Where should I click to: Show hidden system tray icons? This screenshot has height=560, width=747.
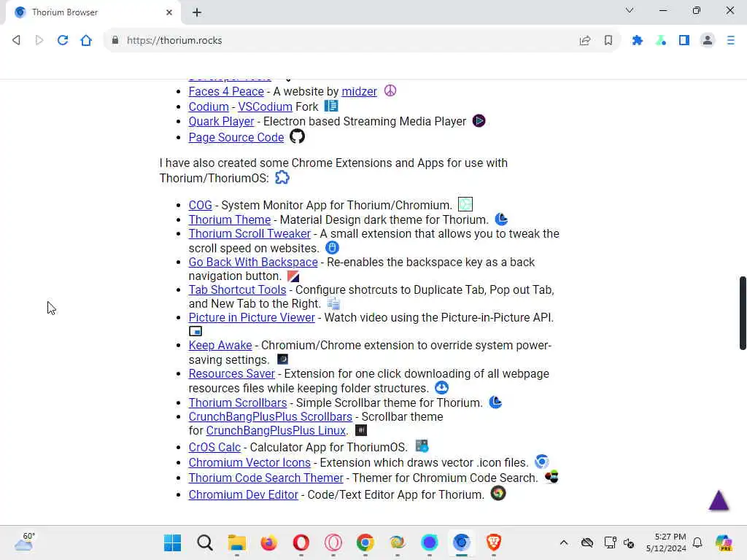tap(564, 542)
